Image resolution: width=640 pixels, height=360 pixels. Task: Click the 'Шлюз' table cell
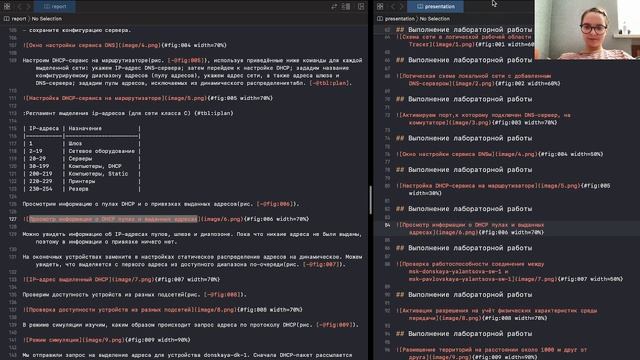pyautogui.click(x=75, y=144)
